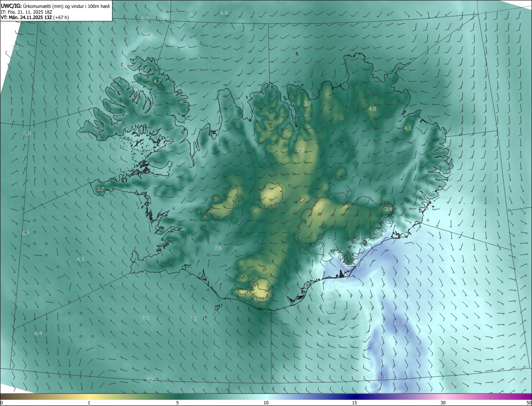Image resolution: width=532 pixels, height=406 pixels.
Task: Click the 3.3 value in north Iceland
Action: tap(307, 103)
